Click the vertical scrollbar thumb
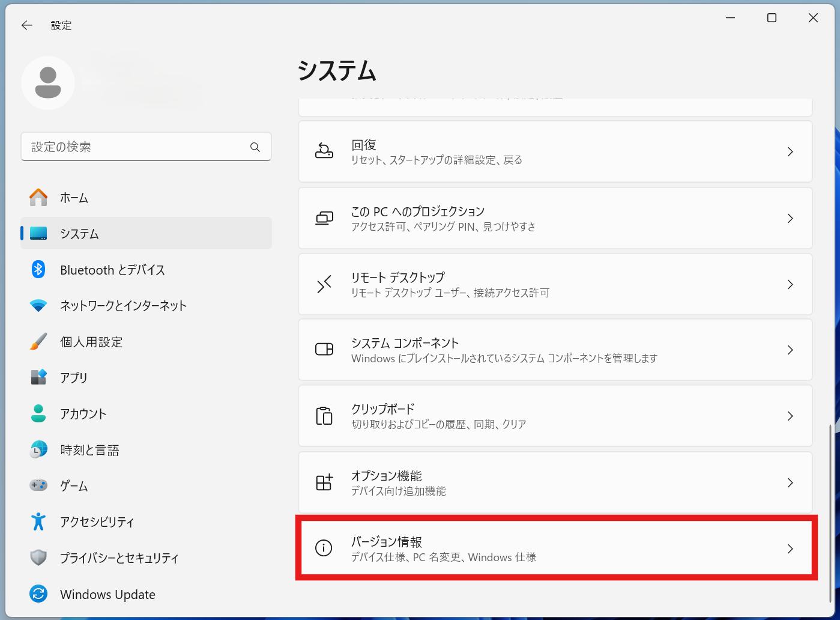Image resolution: width=840 pixels, height=620 pixels. tap(830, 512)
